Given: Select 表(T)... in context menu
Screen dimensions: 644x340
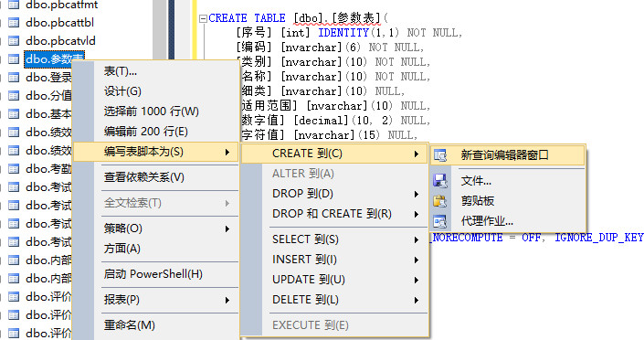Looking at the screenshot, I should [x=156, y=71].
